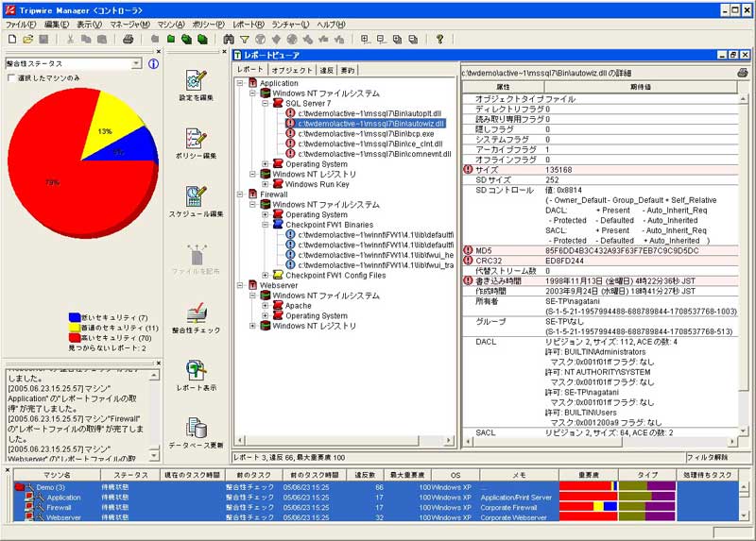Switch to the オブジェクト tab
The width and height of the screenshot is (756, 541).
[x=292, y=70]
